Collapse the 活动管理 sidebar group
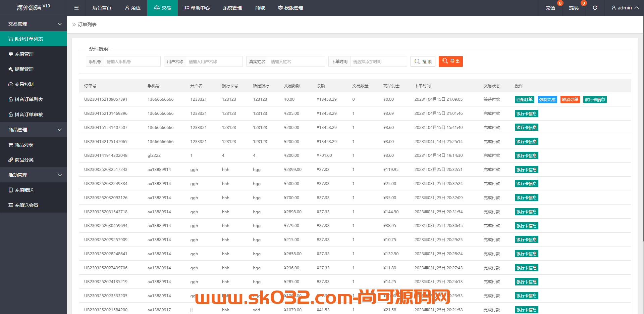 click(34, 175)
